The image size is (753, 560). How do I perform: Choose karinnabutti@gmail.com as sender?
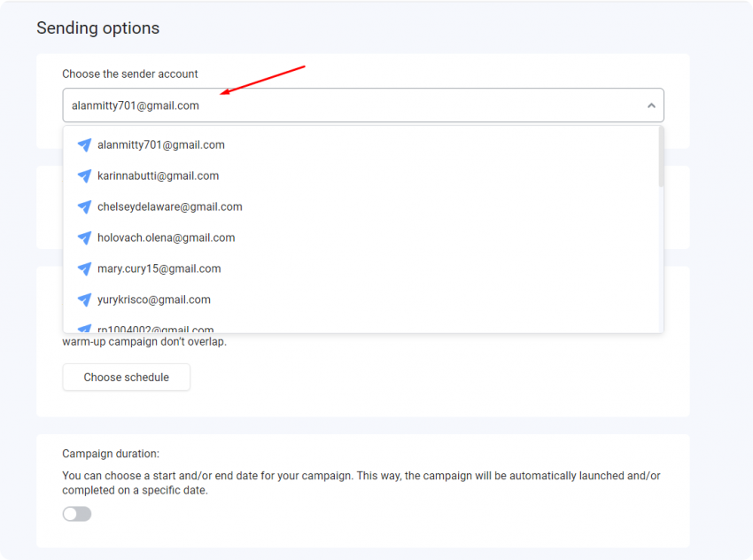pyautogui.click(x=361, y=175)
